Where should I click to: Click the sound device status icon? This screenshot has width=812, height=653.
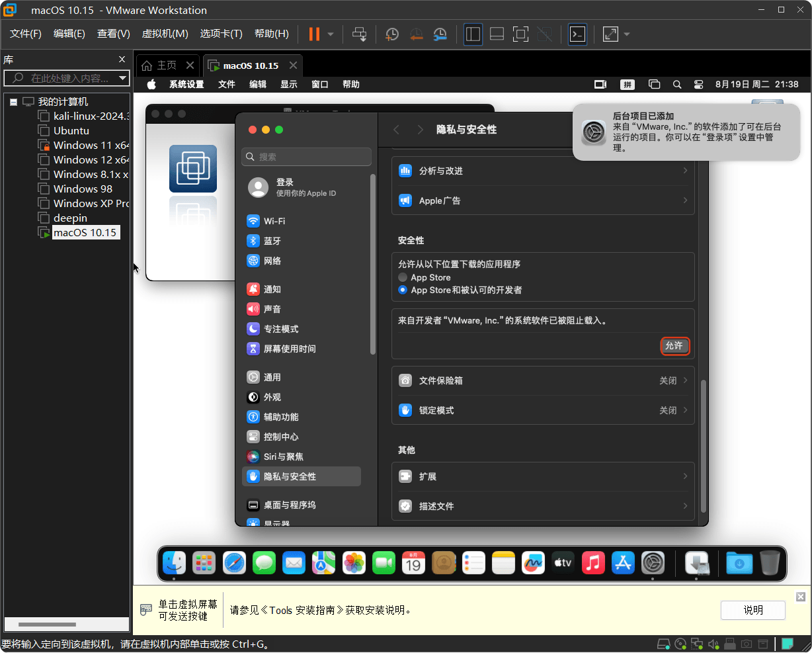coord(713,643)
